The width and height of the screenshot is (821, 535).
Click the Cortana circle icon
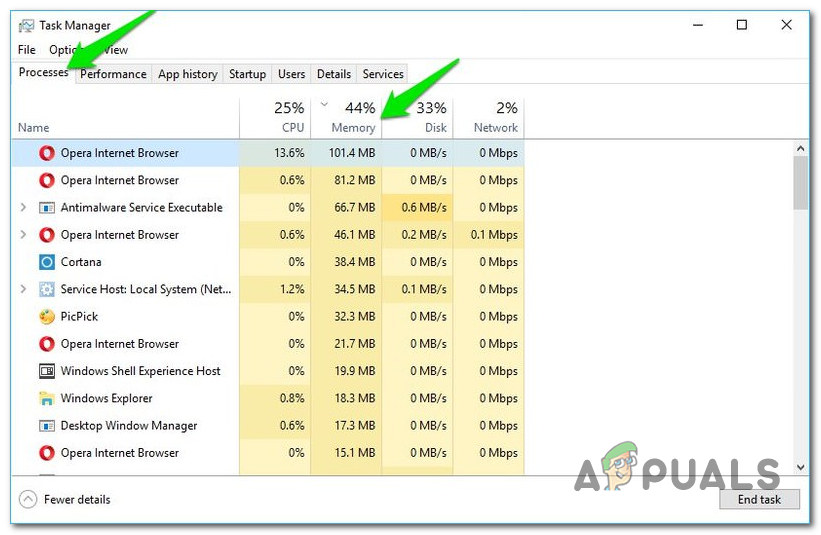point(47,262)
